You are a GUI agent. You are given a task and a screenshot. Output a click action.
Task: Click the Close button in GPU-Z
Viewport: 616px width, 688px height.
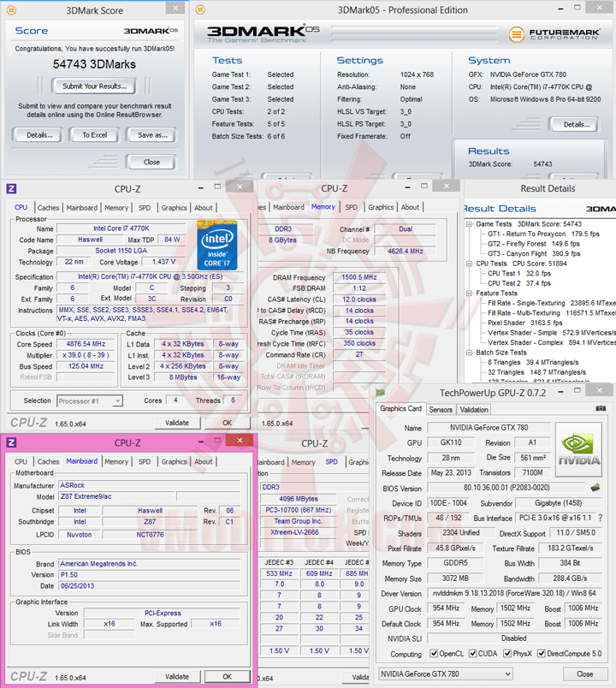pyautogui.click(x=585, y=673)
